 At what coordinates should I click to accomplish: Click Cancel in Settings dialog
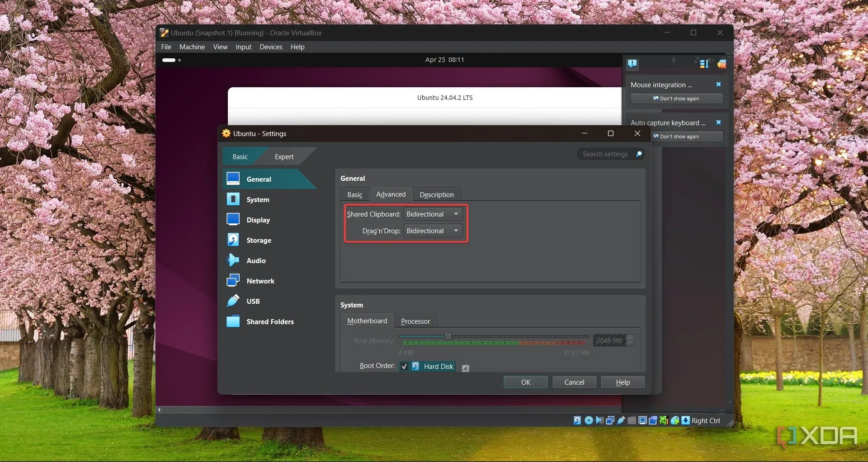(x=574, y=382)
